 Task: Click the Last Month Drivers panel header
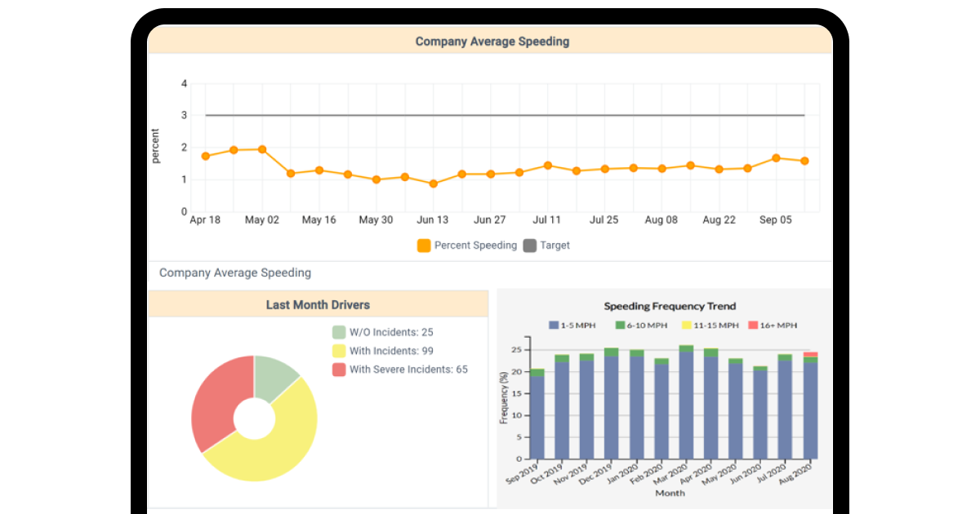(318, 305)
